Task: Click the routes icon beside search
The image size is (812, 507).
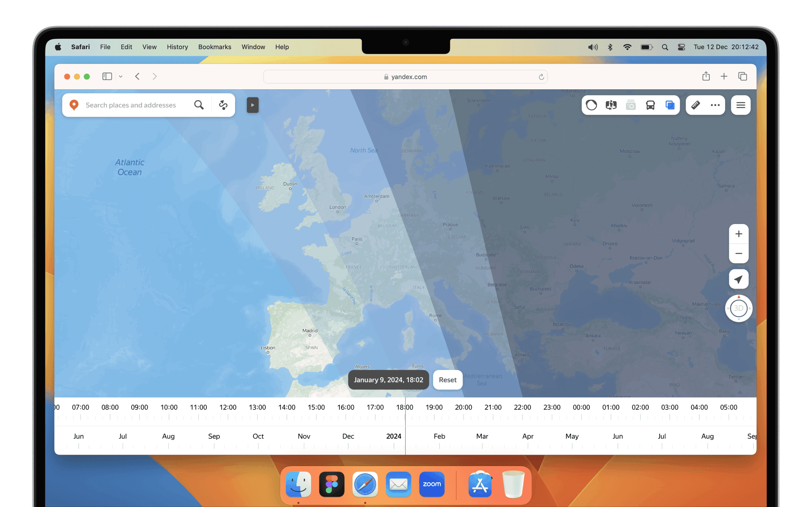Action: pos(223,105)
